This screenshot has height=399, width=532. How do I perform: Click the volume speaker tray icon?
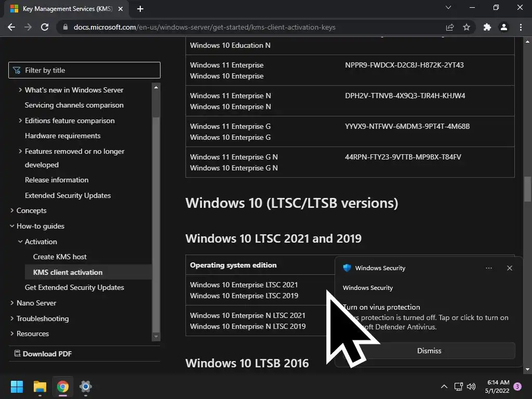(x=471, y=387)
